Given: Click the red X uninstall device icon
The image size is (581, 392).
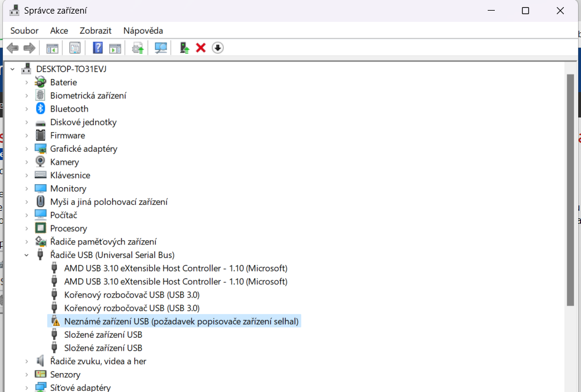Looking at the screenshot, I should [201, 48].
